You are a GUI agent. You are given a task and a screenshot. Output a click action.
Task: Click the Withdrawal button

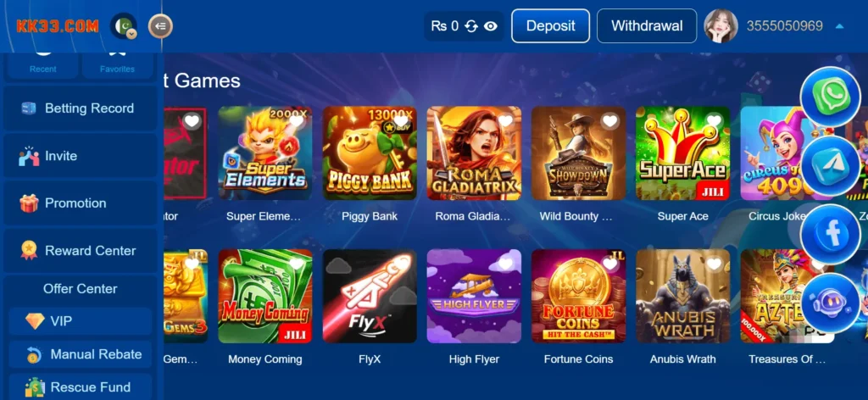coord(647,26)
